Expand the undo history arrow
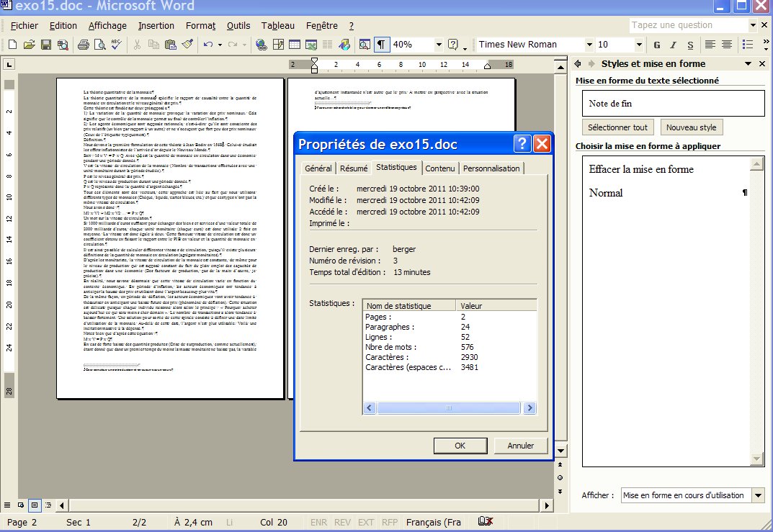This screenshot has height=532, width=773. (220, 45)
